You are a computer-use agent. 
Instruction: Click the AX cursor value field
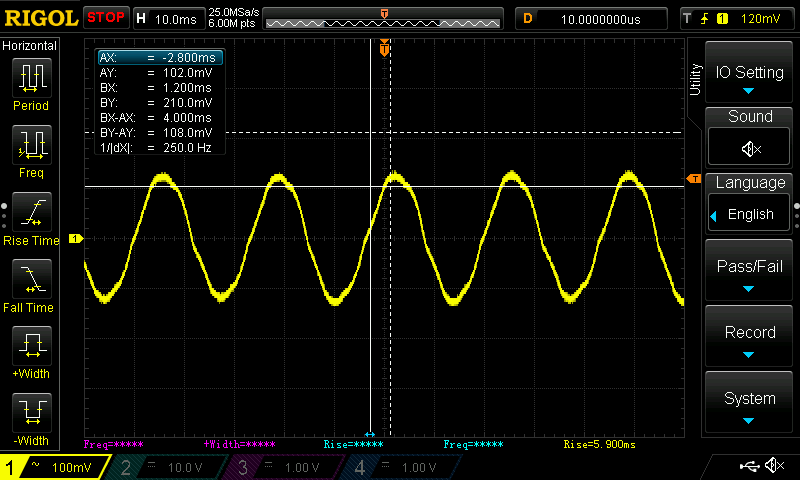[x=160, y=58]
